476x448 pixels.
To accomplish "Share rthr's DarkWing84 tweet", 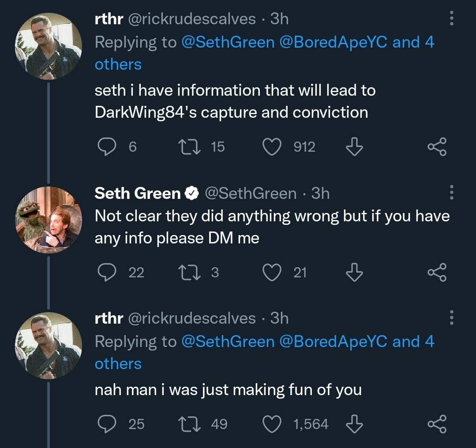I will [437, 146].
